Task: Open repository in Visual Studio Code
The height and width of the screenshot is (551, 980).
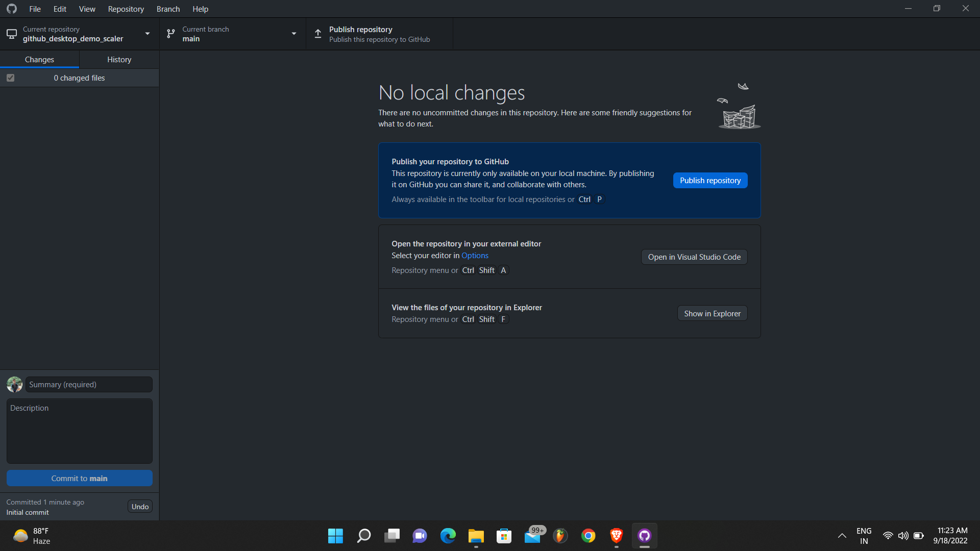Action: click(693, 257)
